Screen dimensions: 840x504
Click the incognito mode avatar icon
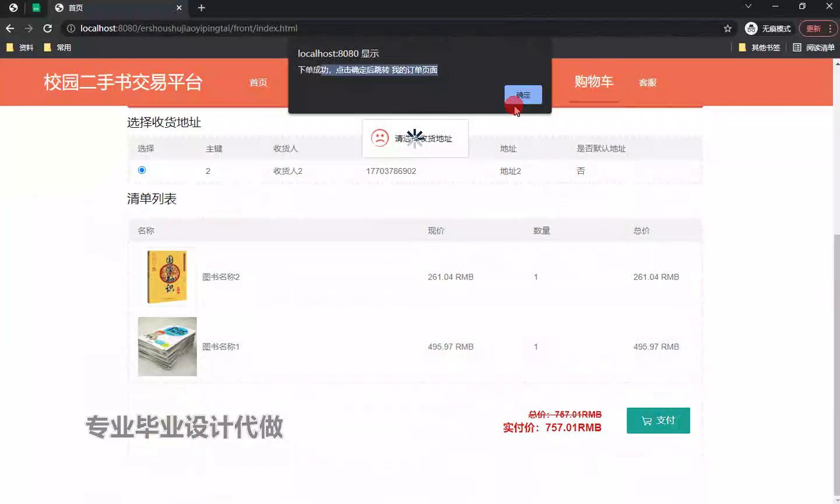pyautogui.click(x=751, y=28)
